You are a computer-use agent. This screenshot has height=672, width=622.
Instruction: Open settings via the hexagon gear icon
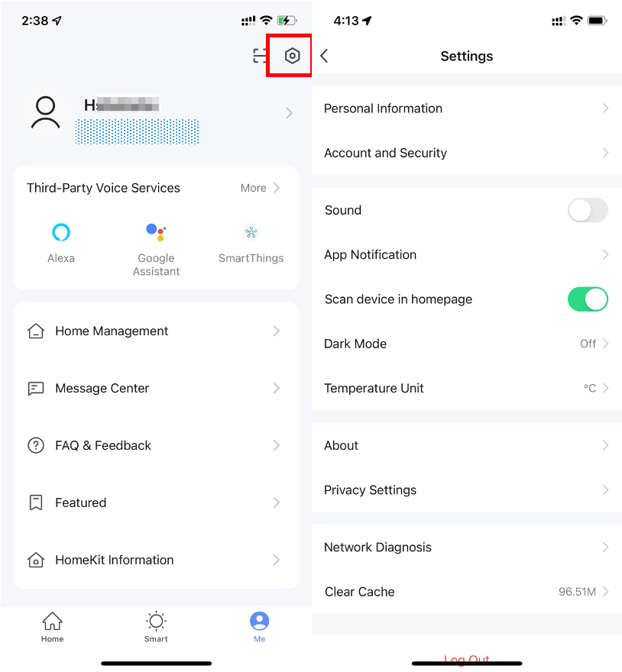click(292, 56)
